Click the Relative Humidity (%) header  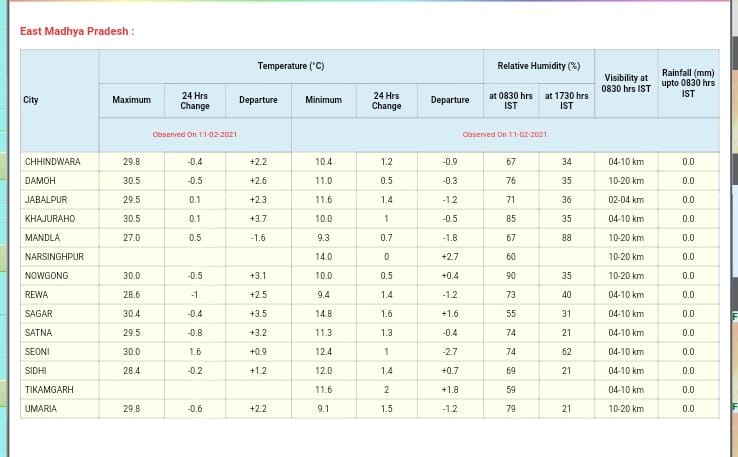538,66
